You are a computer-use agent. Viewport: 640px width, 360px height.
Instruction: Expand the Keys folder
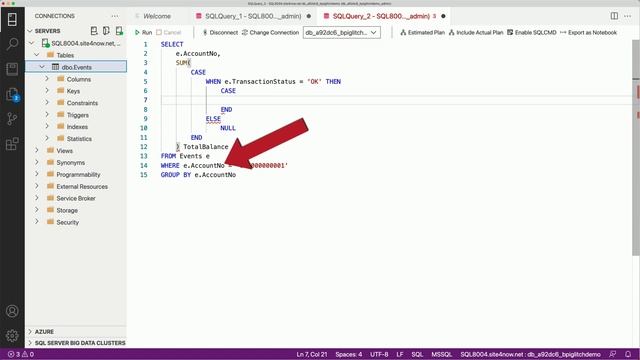click(x=47, y=91)
